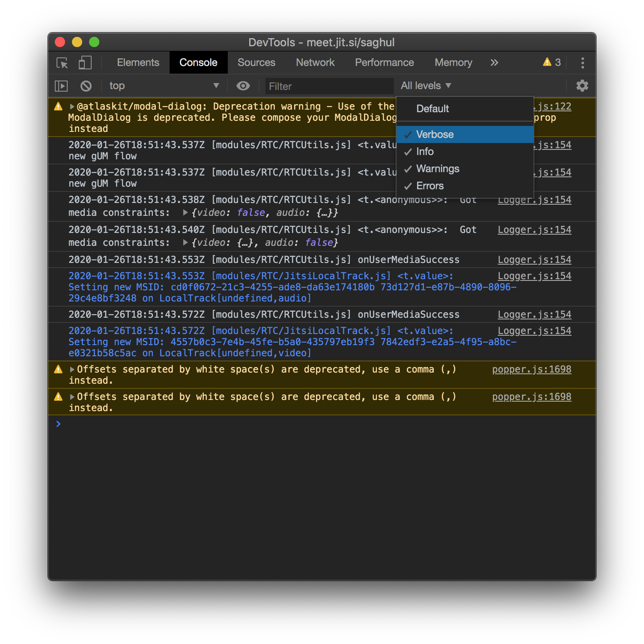Switch to the Elements tab
644x644 pixels.
pyautogui.click(x=138, y=63)
